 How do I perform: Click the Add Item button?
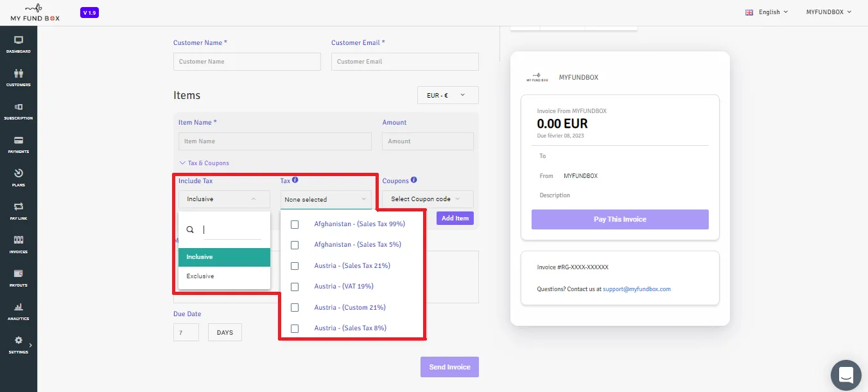pos(455,218)
